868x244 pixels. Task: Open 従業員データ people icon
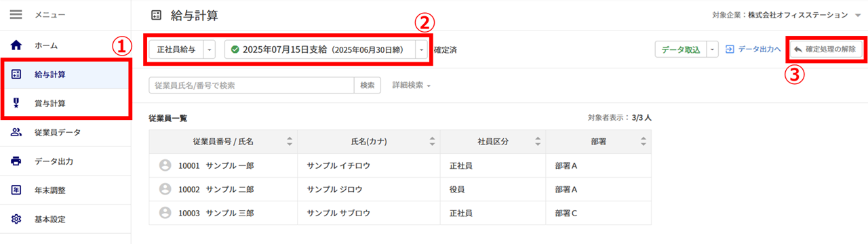coord(16,132)
